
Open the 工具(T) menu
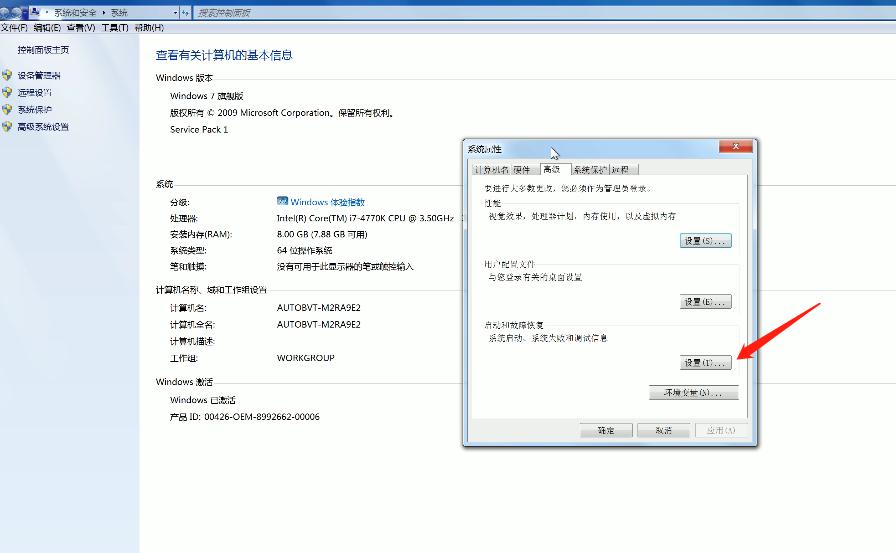coord(115,27)
